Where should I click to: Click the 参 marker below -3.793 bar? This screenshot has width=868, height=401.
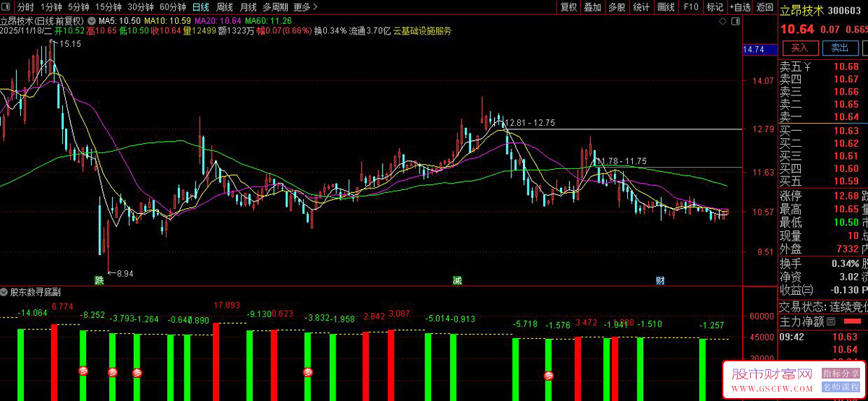click(x=112, y=372)
